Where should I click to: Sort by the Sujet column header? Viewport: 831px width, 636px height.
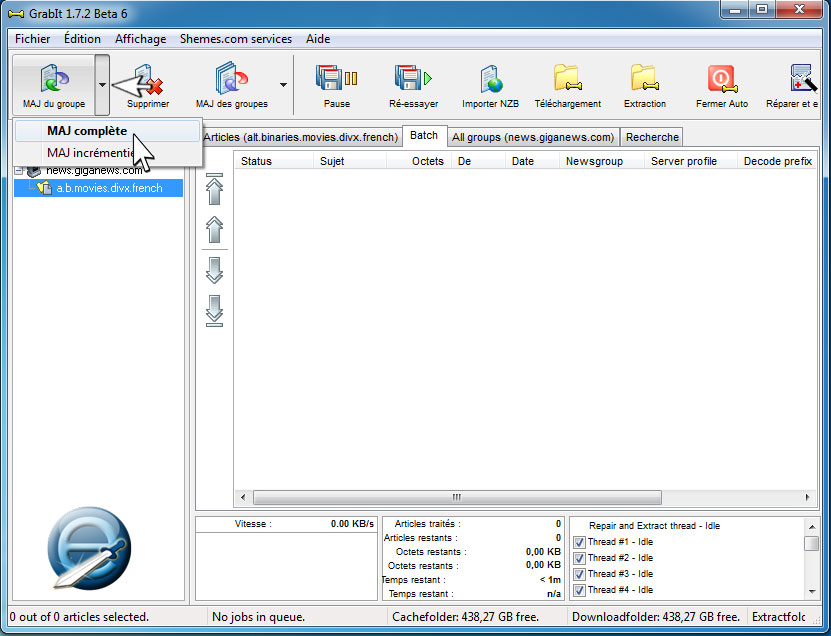(x=350, y=161)
